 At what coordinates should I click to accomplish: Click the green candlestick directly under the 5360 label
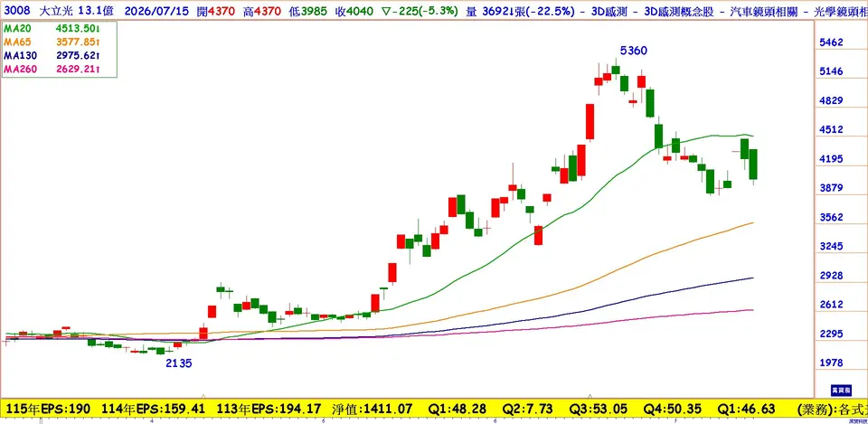click(616, 70)
